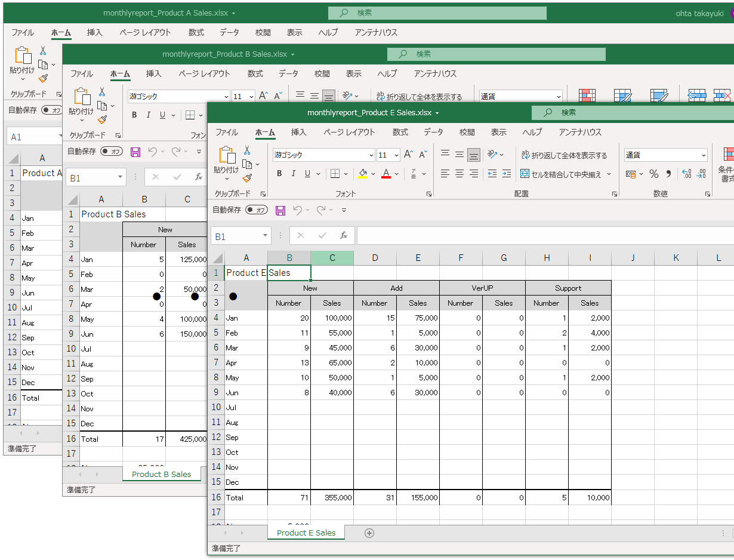The width and height of the screenshot is (734, 560).
Task: Open font size 11 dropdown in Product E window
Action: point(397,155)
